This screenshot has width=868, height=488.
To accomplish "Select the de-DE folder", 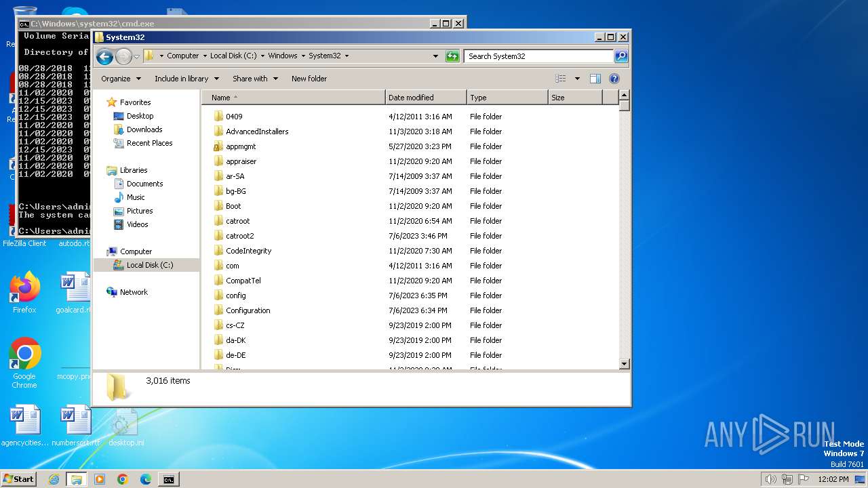I will [x=235, y=355].
